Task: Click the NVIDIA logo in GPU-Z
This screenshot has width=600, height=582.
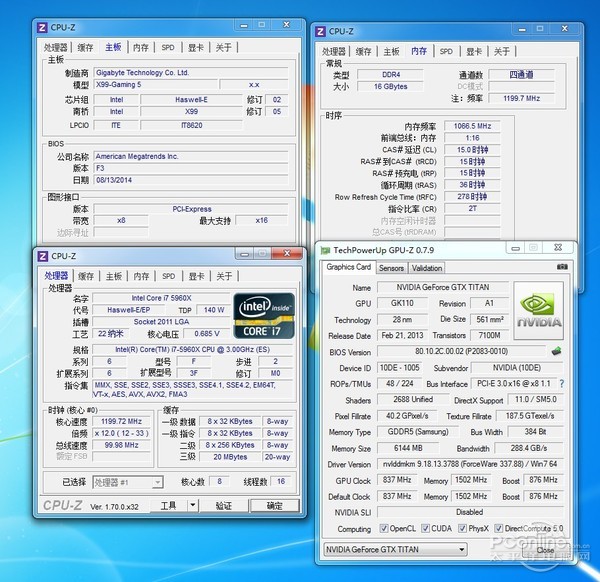Action: coord(538,311)
